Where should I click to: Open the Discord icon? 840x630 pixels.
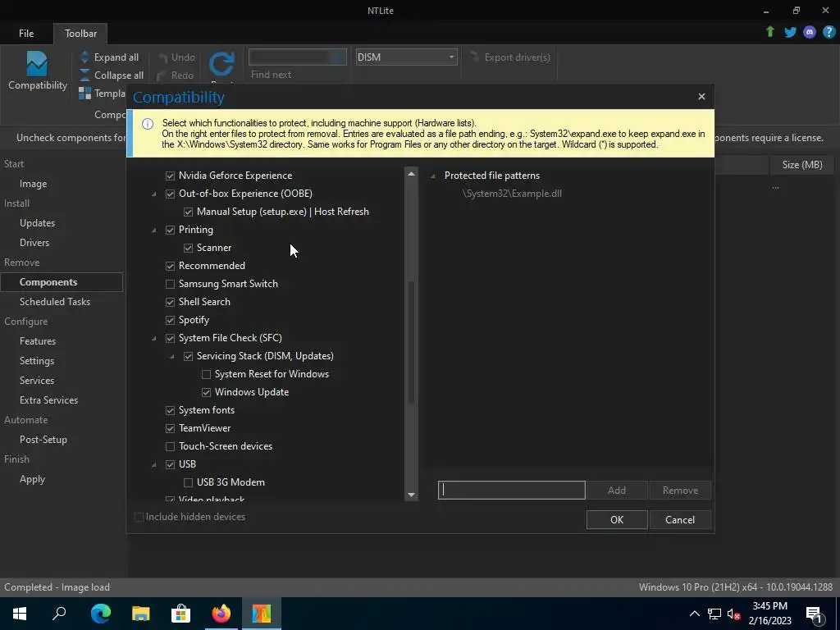coord(810,32)
